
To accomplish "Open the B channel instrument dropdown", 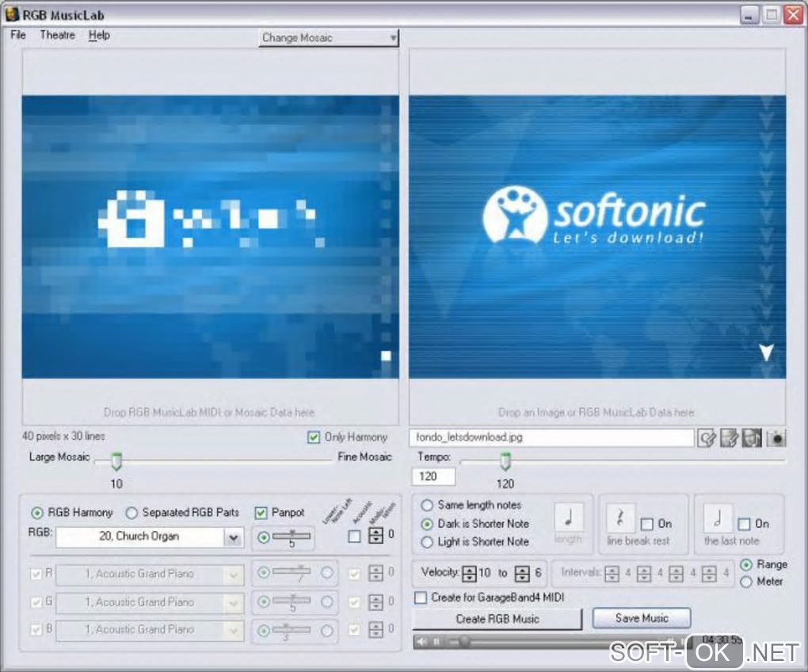I will [x=150, y=630].
